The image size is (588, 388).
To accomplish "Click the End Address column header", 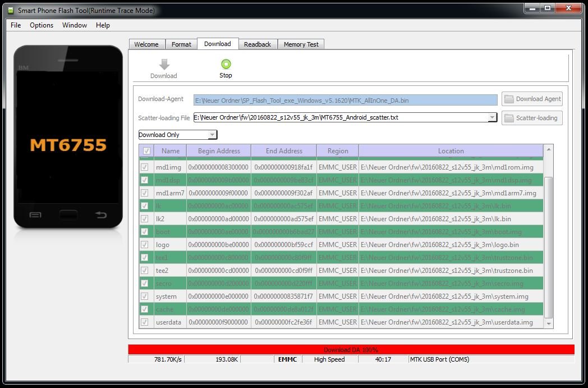I will click(x=284, y=151).
